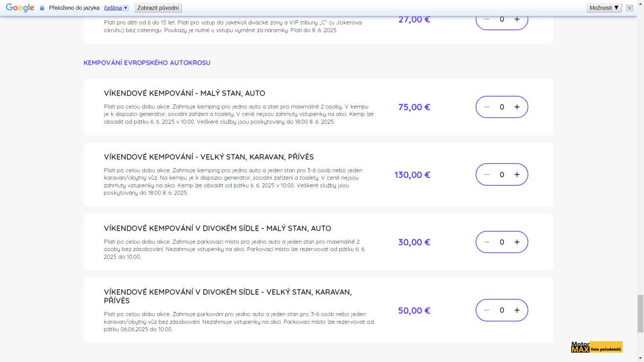
Task: Reduce wild camping large tent caravan 50,00 € quantity
Action: pos(486,310)
